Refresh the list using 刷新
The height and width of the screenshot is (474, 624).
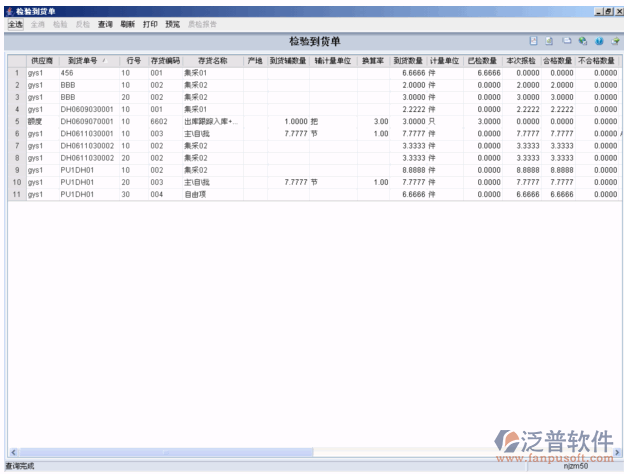(127, 23)
